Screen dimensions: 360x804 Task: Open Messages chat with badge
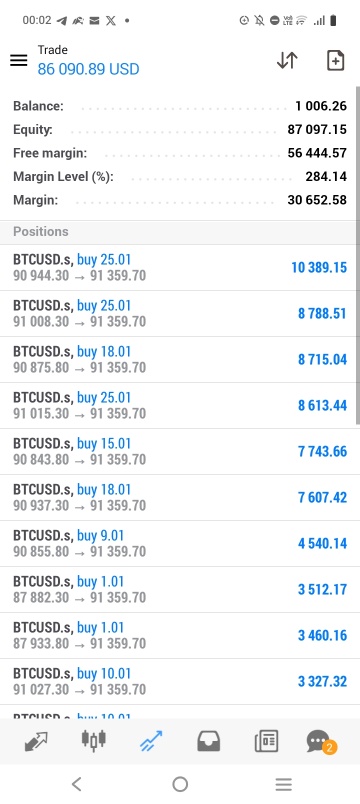[321, 742]
